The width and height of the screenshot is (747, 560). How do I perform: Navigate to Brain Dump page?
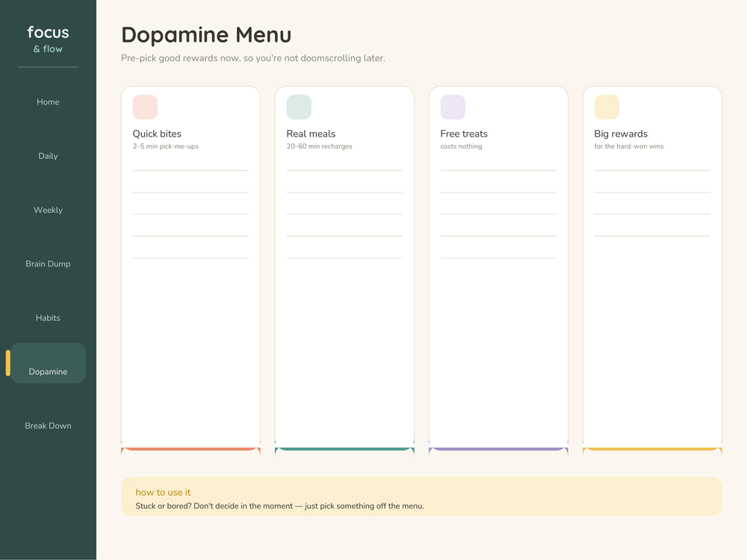[x=48, y=264]
